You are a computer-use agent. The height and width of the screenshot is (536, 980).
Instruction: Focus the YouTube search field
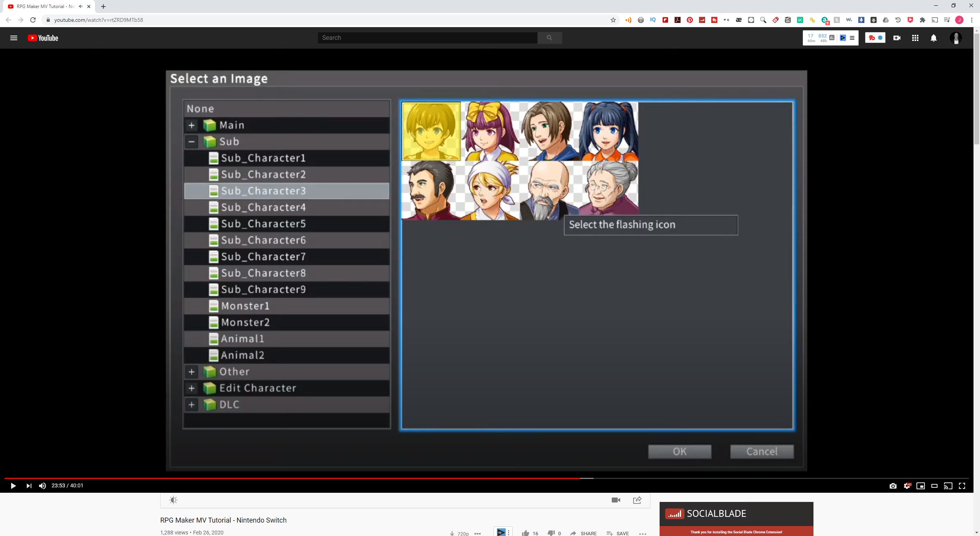427,38
